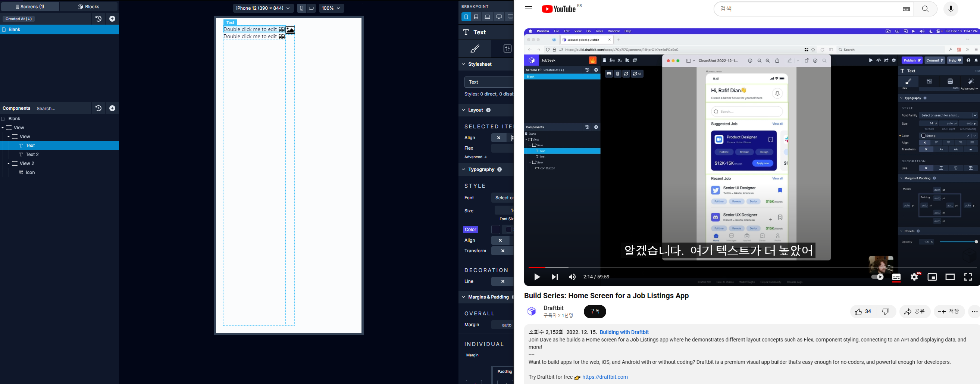Collapse top-level View tree node
The image size is (980, 384).
[3, 128]
